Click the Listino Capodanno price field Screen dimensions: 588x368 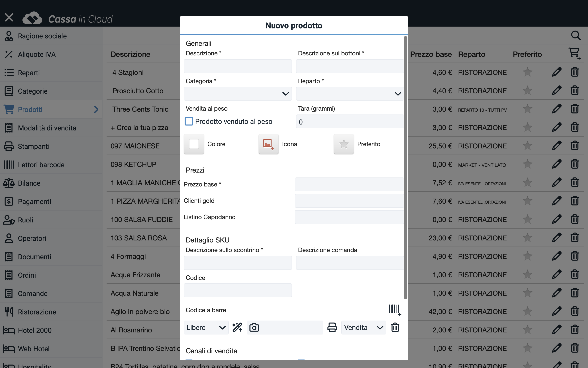[x=349, y=217]
